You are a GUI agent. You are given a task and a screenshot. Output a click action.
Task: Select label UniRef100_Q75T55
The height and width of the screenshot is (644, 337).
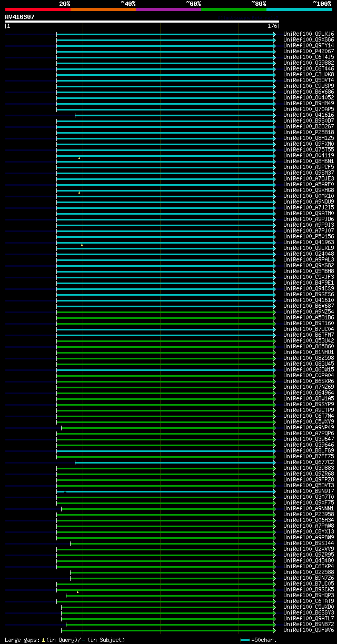309,149
